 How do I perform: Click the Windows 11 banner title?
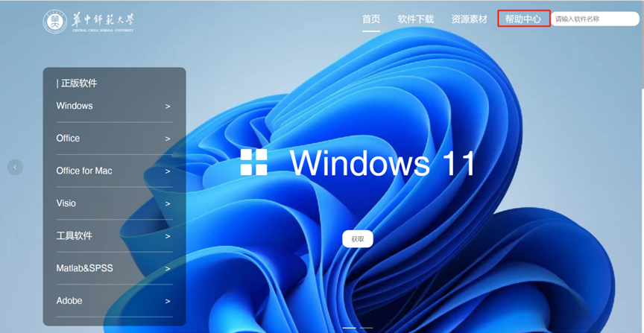tap(382, 162)
